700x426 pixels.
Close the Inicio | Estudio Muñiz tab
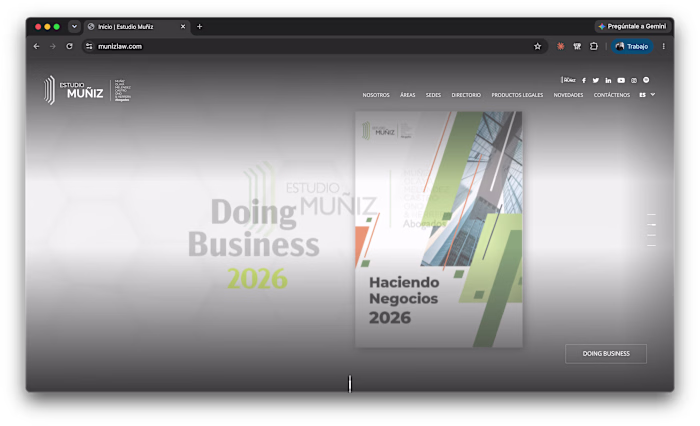[183, 27]
